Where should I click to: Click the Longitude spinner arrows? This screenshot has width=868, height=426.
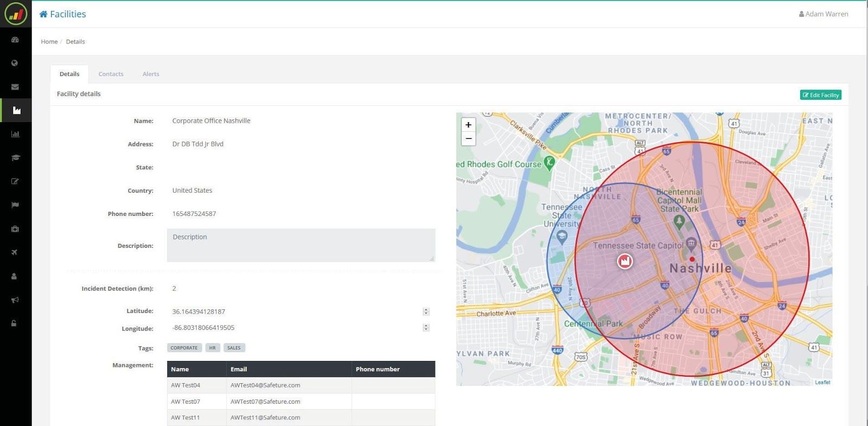pyautogui.click(x=426, y=328)
